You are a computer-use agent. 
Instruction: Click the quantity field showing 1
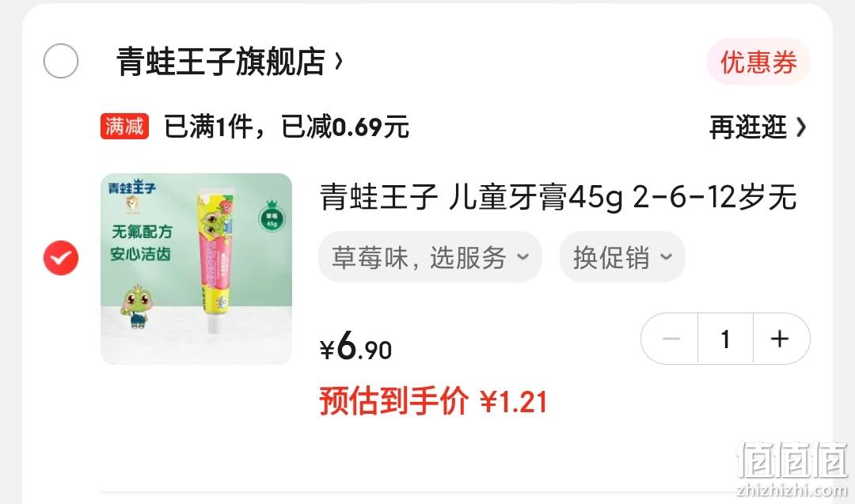point(725,339)
